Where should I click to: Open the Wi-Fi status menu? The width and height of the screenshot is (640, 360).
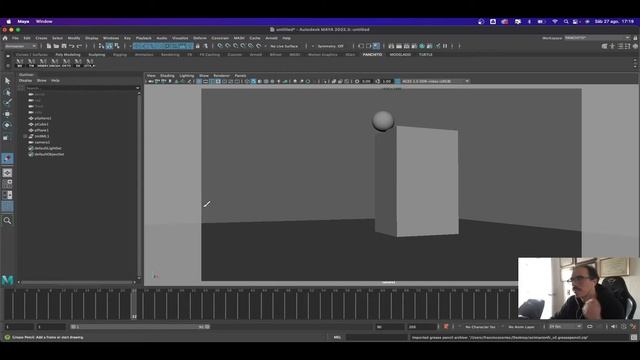pos(555,22)
